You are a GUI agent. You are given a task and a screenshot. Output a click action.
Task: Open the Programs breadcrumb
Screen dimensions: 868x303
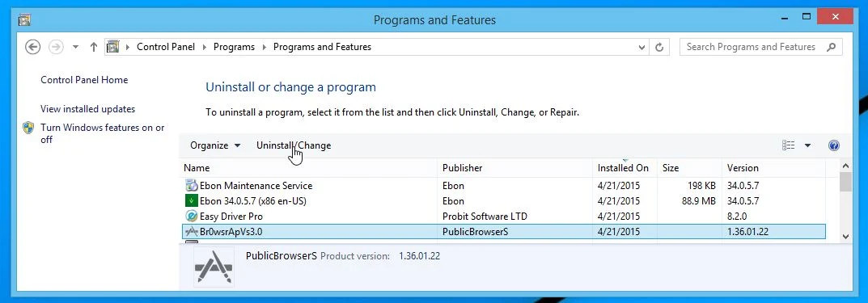point(234,47)
